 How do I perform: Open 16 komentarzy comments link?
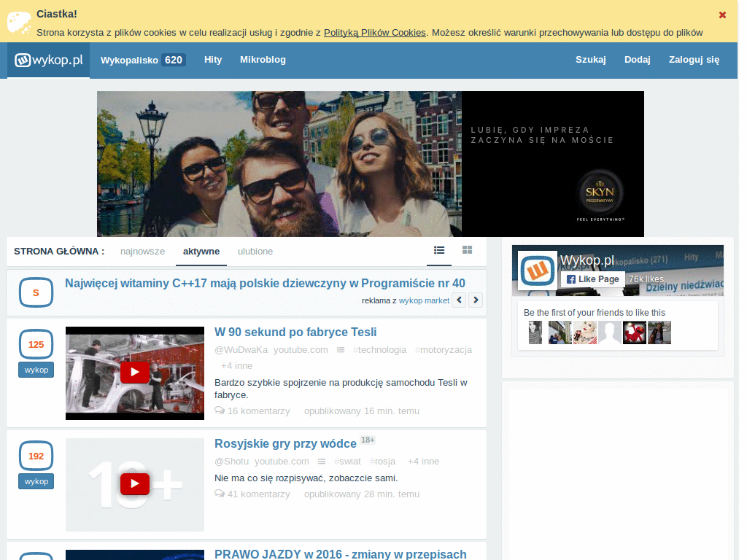point(252,411)
